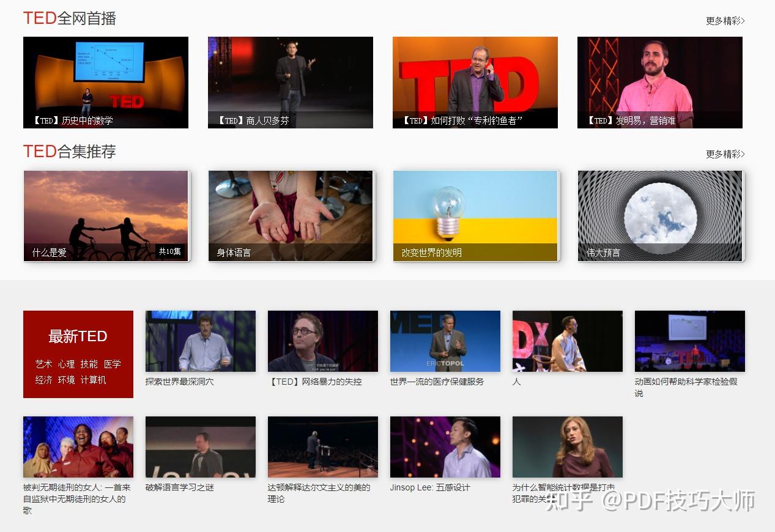Open the 商人贝多芬 video thumbnail
Image resolution: width=775 pixels, height=532 pixels.
pos(291,83)
